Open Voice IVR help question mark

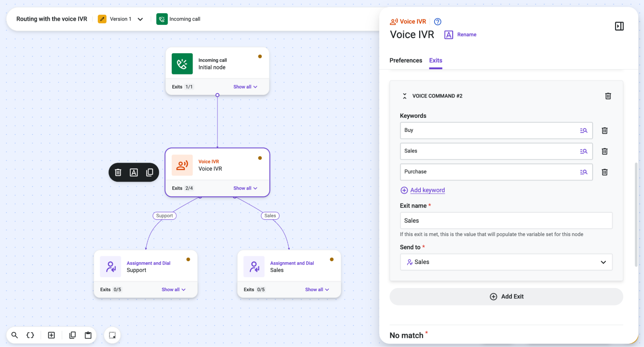coord(437,22)
